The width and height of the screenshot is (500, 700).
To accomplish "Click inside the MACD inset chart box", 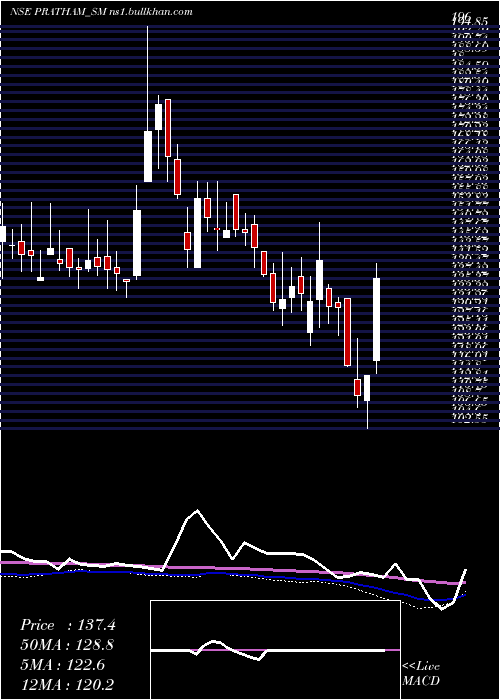I will click(275, 650).
